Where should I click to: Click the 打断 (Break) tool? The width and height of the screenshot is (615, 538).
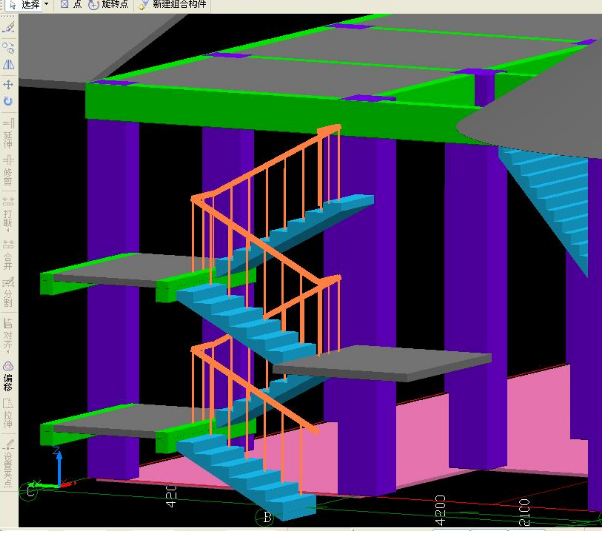tap(8, 214)
